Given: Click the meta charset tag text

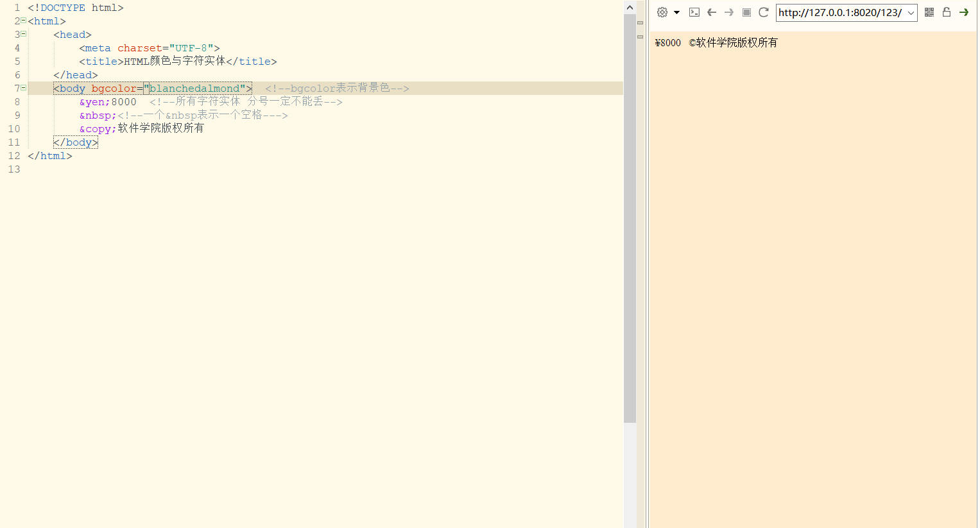Looking at the screenshot, I should (x=150, y=48).
